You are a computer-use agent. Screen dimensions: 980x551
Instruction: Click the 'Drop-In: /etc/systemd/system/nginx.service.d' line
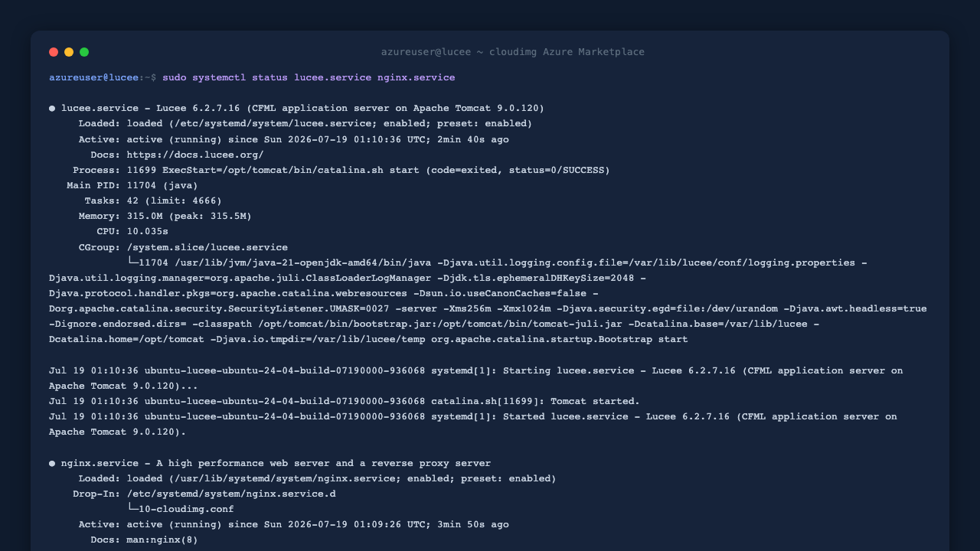[204, 494]
